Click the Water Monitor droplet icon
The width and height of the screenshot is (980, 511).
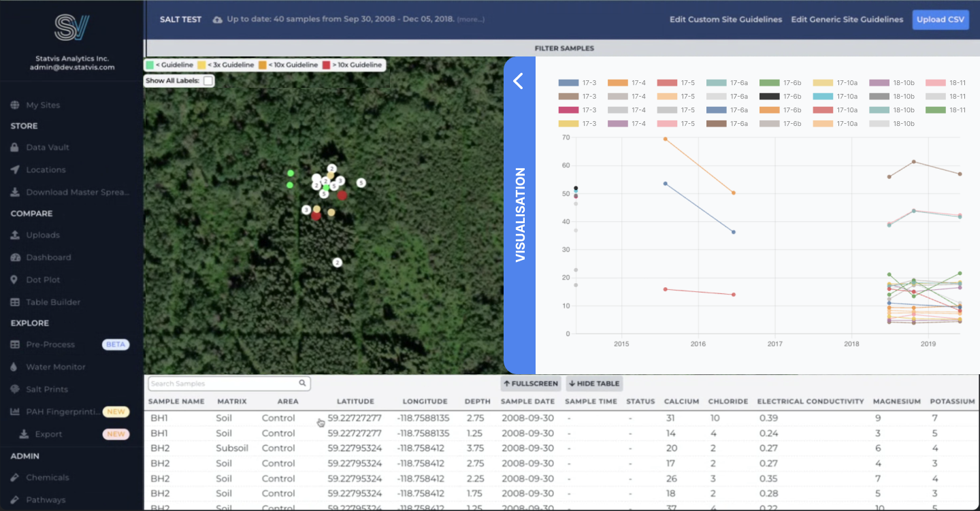15,367
